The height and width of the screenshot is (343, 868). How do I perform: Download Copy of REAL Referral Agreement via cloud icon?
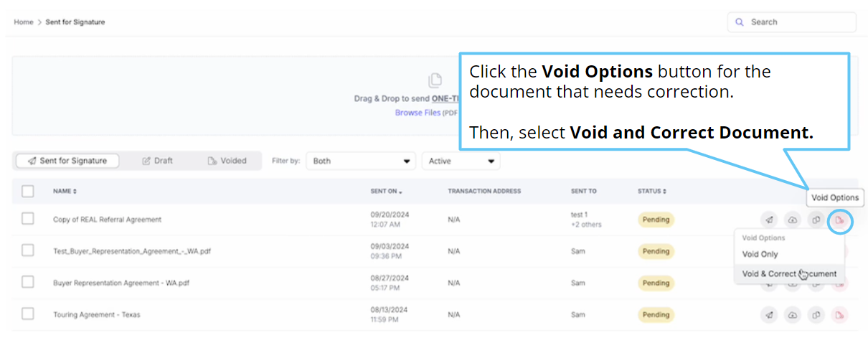792,220
